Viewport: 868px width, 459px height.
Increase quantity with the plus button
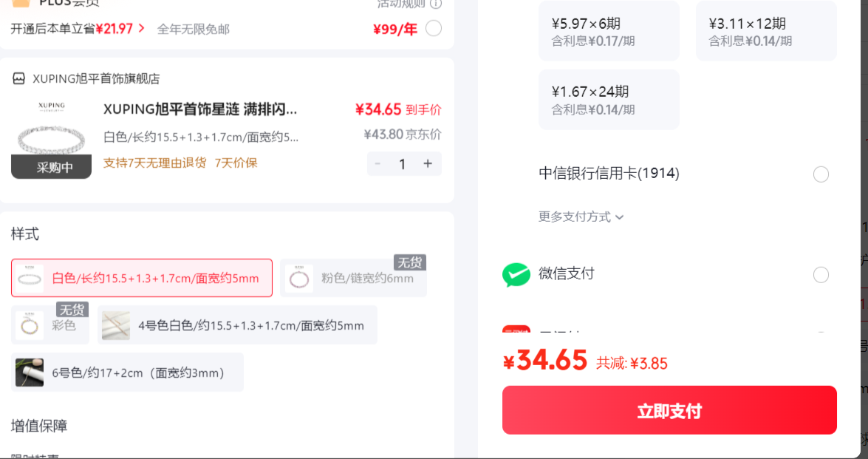(x=428, y=164)
